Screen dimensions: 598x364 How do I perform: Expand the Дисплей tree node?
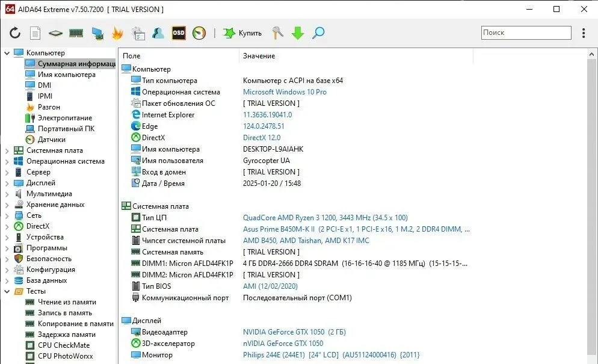coord(7,183)
